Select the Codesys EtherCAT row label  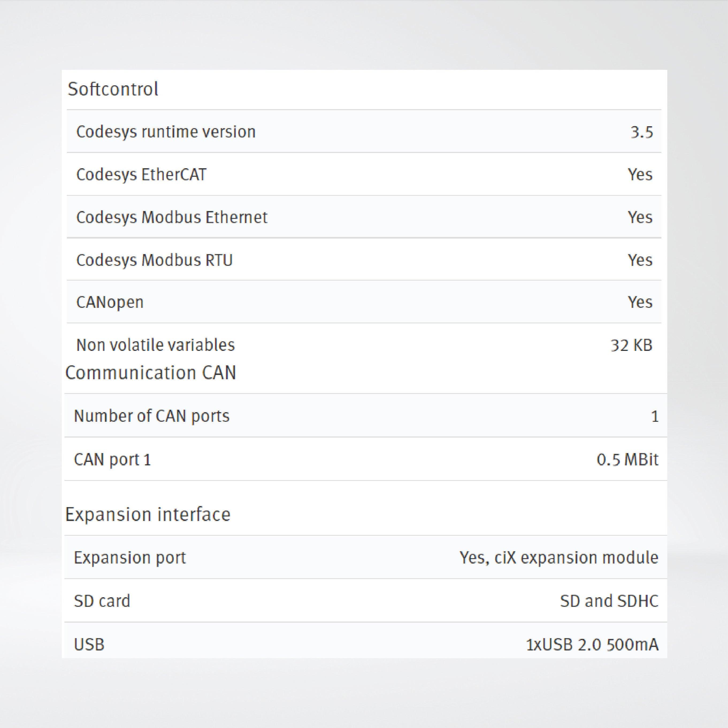click(x=141, y=174)
